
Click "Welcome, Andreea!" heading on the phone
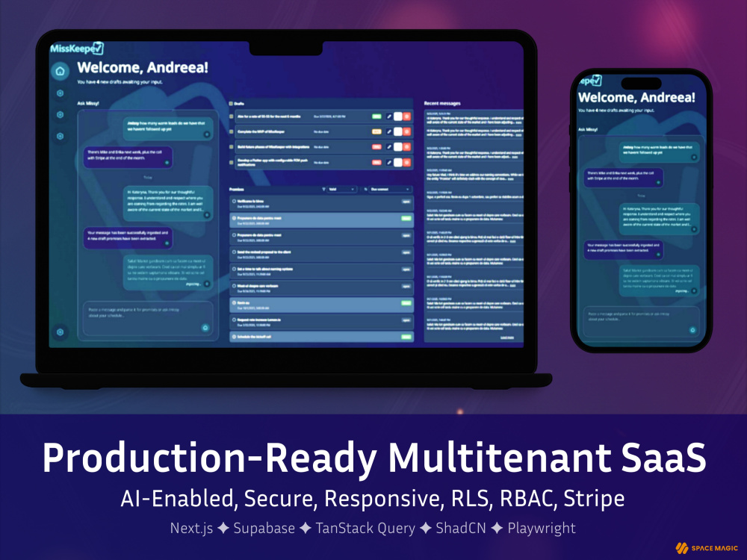click(636, 98)
